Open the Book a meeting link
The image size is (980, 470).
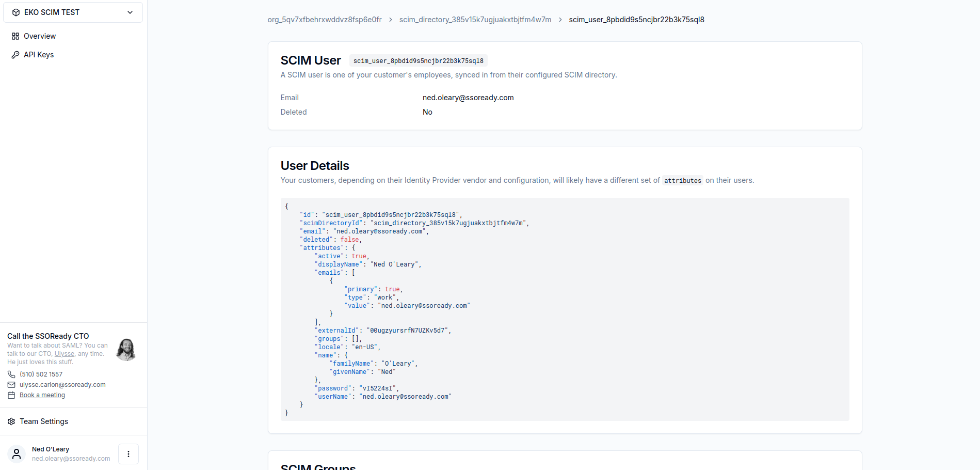point(42,395)
